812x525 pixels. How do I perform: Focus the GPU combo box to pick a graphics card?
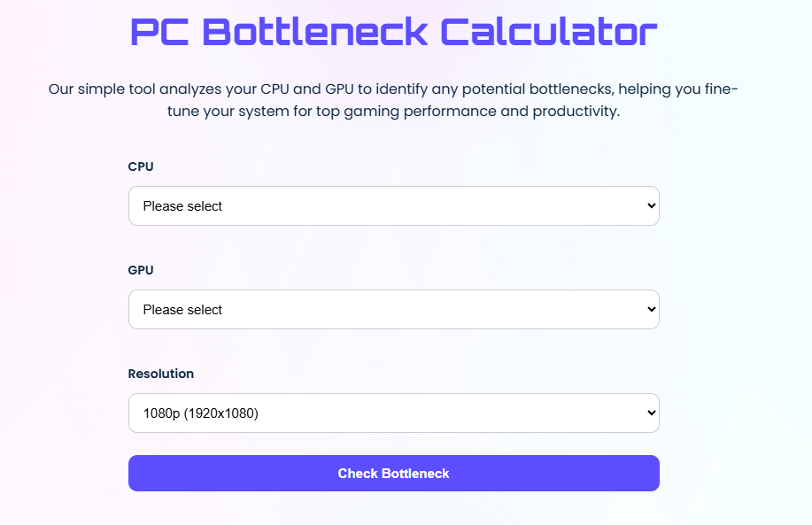coord(393,309)
